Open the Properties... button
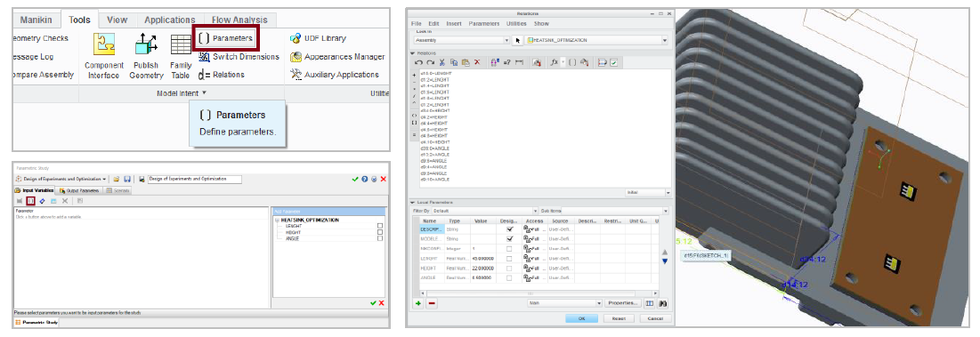 point(622,303)
